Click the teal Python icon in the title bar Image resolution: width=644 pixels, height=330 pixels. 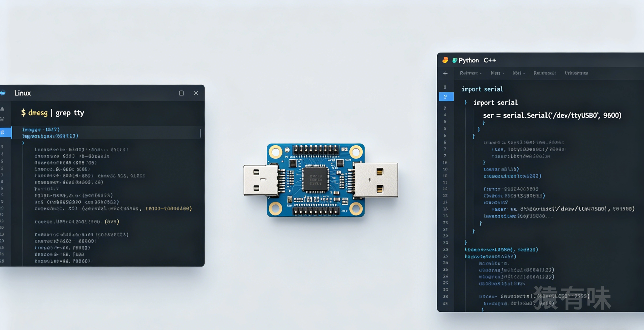(x=455, y=60)
